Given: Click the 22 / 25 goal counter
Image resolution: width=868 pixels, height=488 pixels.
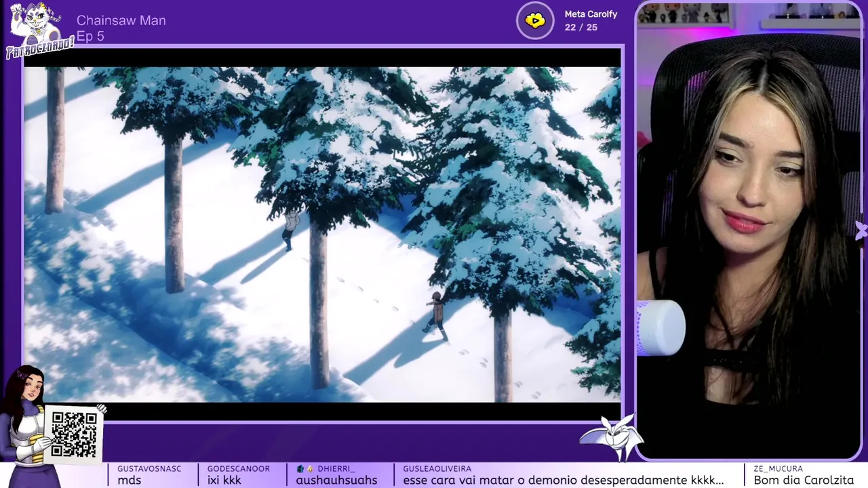Looking at the screenshot, I should [x=581, y=28].
